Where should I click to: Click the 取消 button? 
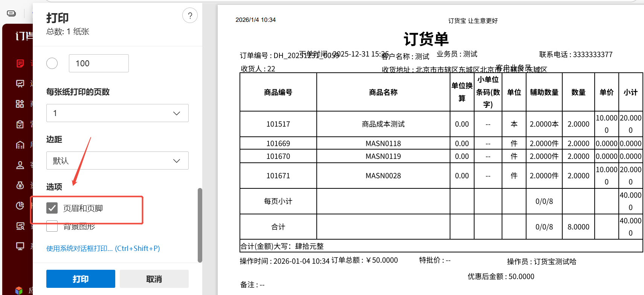(x=154, y=279)
